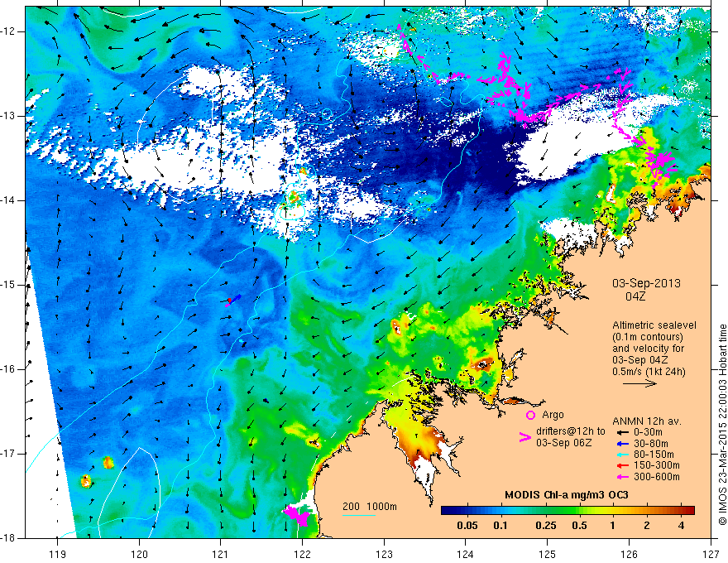Click the 119 longitude axis label
The image size is (728, 563).
coord(57,554)
